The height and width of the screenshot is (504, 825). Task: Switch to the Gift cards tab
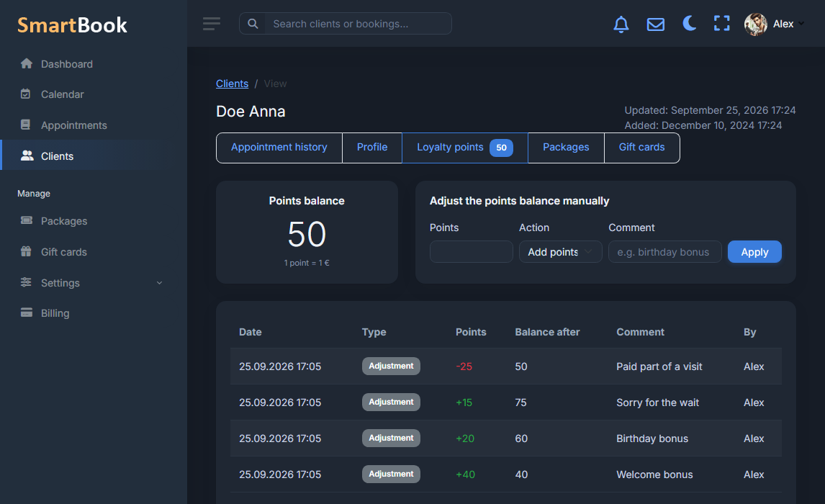pyautogui.click(x=641, y=148)
